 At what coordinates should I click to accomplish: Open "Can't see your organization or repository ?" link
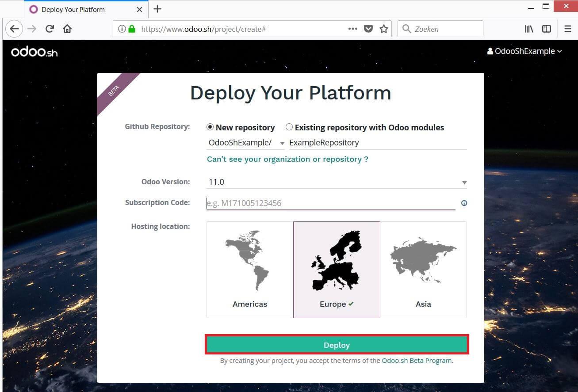(x=287, y=159)
